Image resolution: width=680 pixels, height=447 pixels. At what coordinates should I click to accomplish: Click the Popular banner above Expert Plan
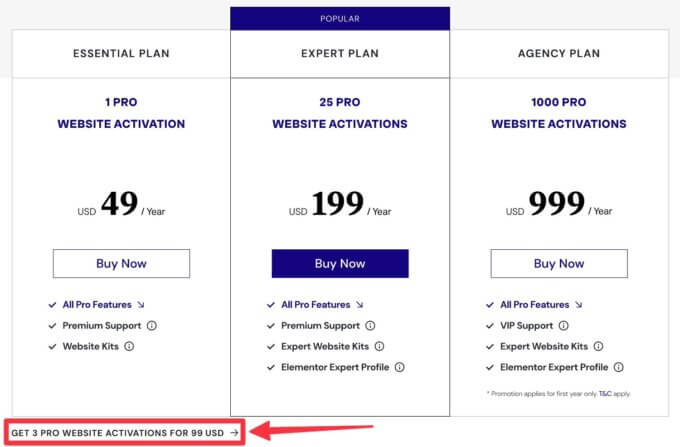click(x=340, y=19)
